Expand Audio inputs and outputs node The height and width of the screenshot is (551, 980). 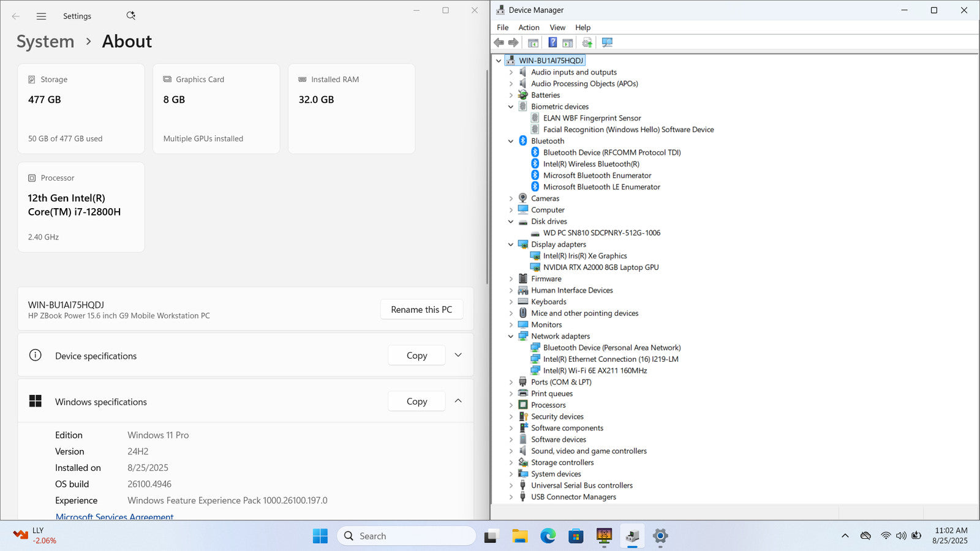point(511,72)
